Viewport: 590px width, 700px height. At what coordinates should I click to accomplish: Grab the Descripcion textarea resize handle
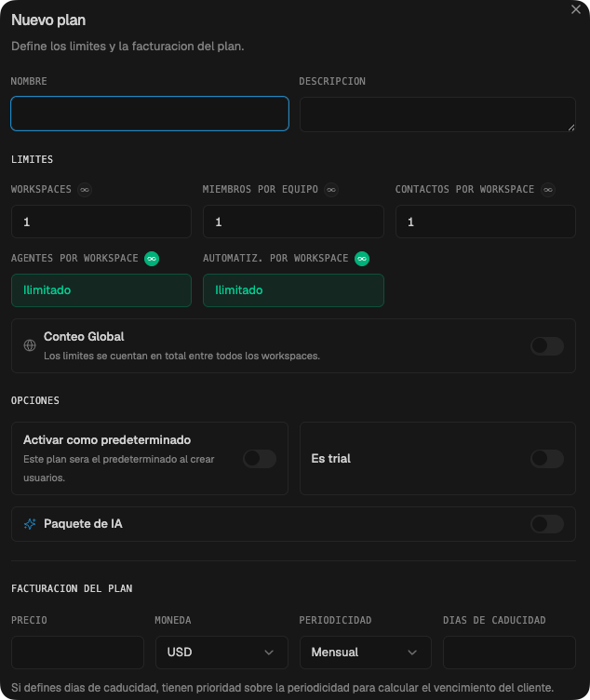[x=571, y=128]
